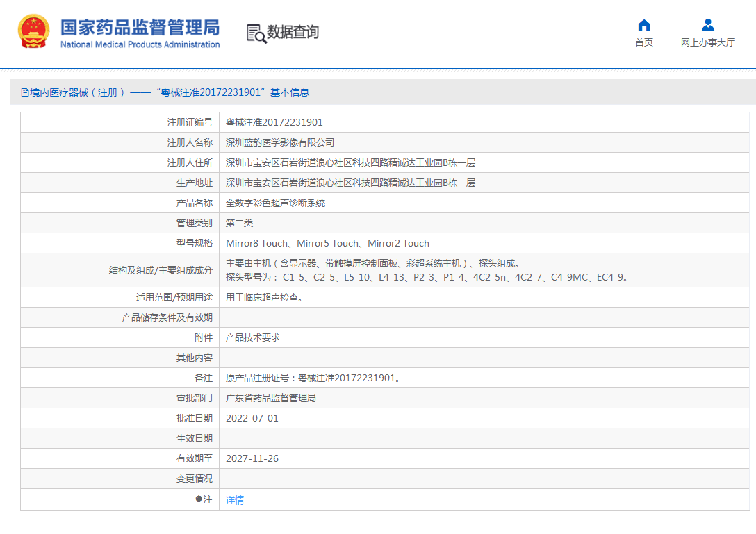
Task: Click the 注册证编号 label
Action: 190,122
